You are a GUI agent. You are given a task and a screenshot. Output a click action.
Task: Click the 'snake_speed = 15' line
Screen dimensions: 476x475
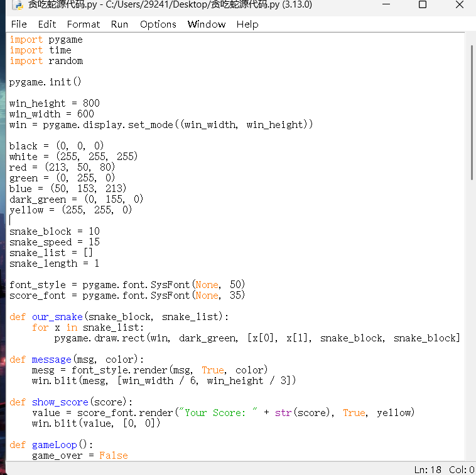pyautogui.click(x=55, y=242)
